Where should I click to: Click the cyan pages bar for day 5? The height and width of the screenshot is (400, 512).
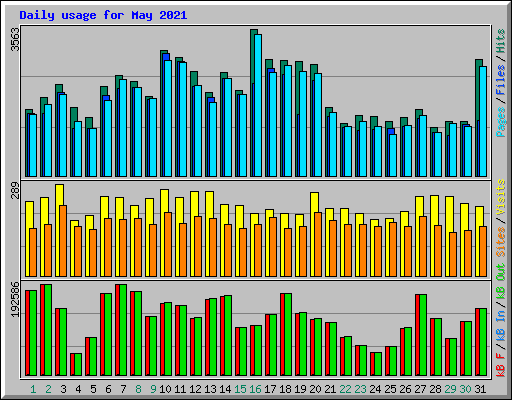pos(93,152)
